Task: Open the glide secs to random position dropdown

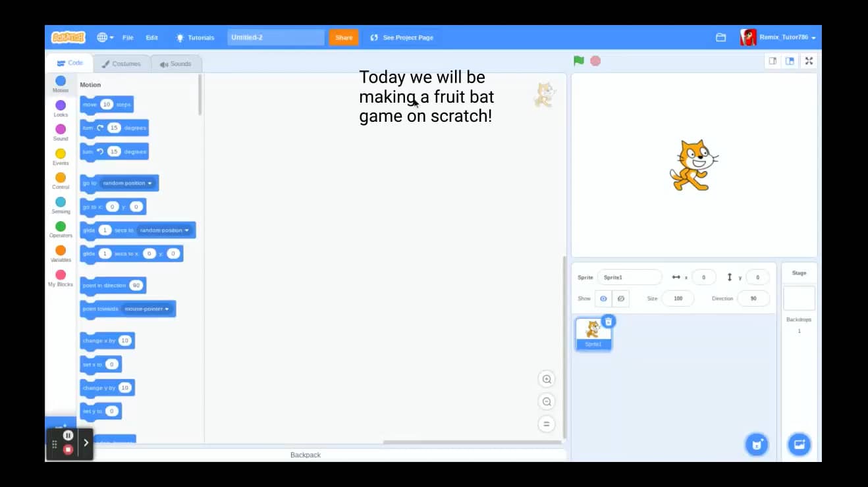Action: pyautogui.click(x=165, y=230)
